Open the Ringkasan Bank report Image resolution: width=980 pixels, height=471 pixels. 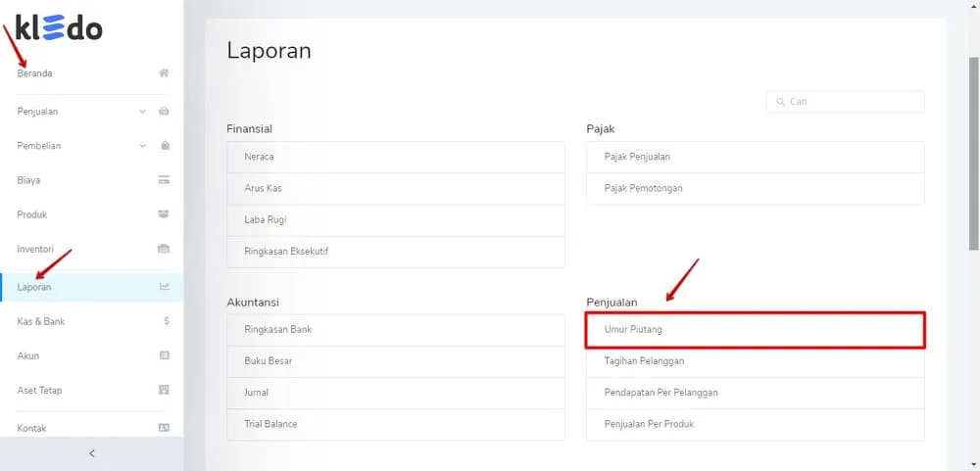(x=396, y=329)
